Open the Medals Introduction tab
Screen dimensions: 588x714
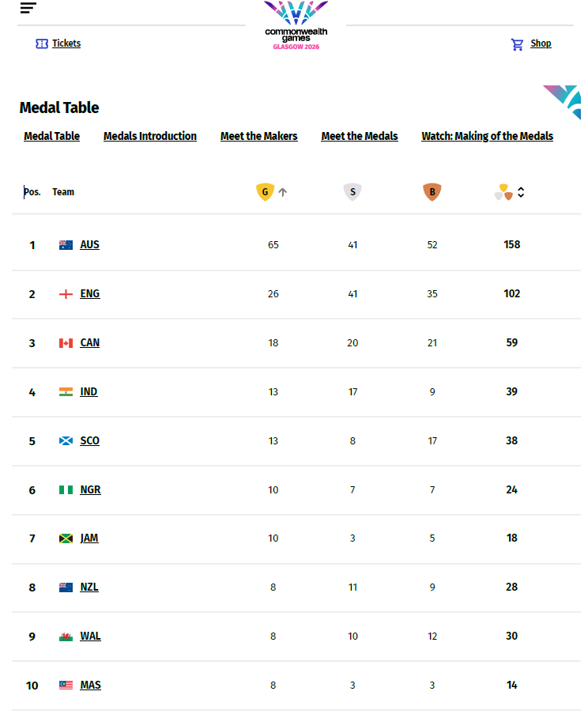tap(150, 136)
